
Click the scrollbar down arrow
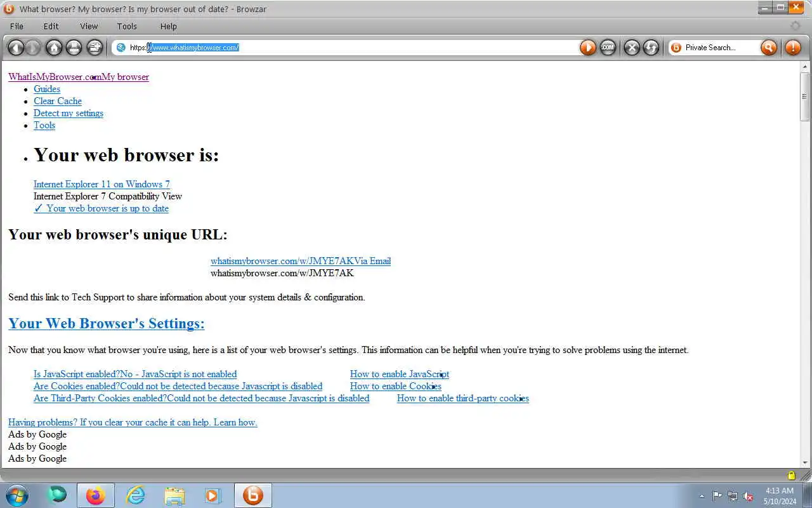point(805,462)
